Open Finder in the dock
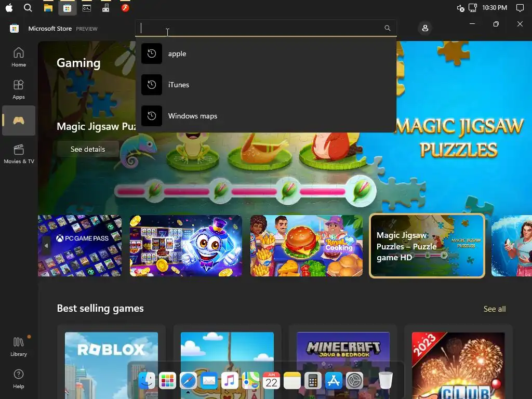 [x=147, y=380]
